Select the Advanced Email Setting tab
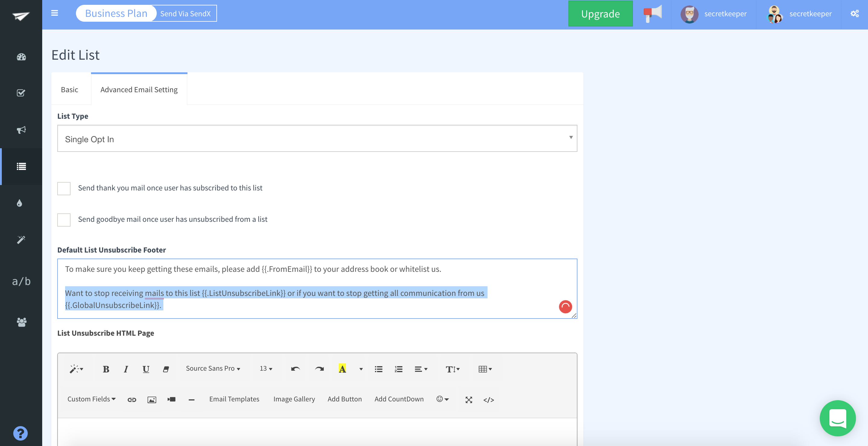This screenshot has height=446, width=868. point(139,90)
